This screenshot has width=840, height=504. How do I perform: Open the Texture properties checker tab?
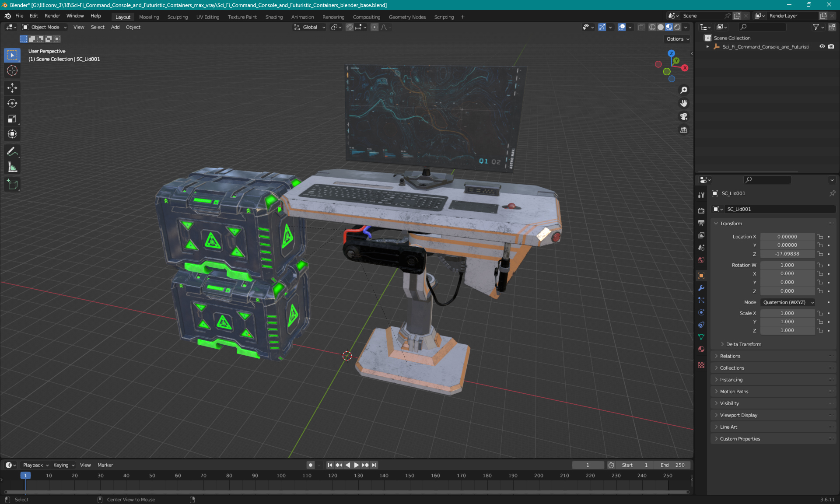(701, 365)
